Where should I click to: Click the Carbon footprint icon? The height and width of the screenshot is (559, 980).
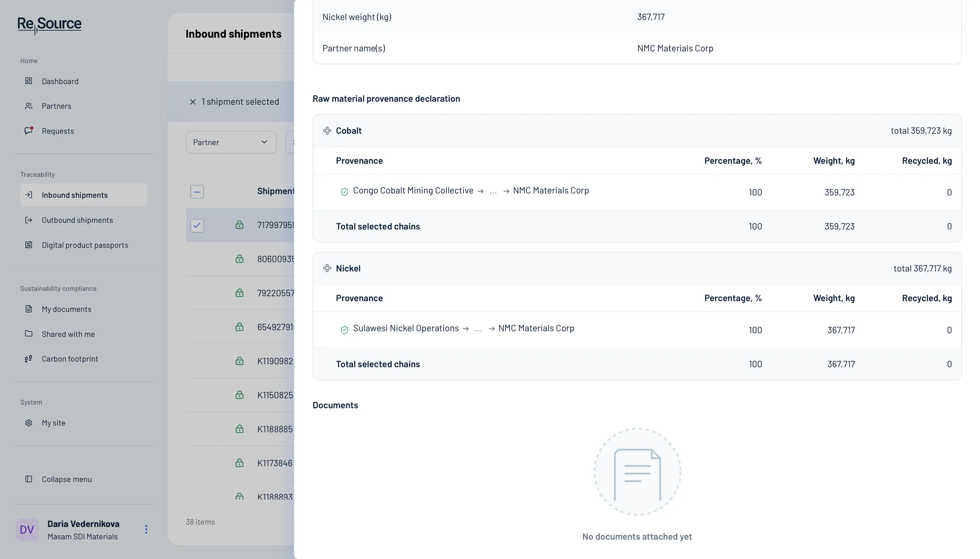click(29, 359)
